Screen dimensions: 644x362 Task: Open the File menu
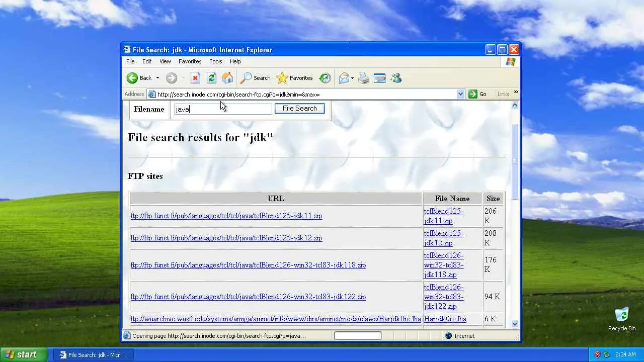pyautogui.click(x=130, y=61)
